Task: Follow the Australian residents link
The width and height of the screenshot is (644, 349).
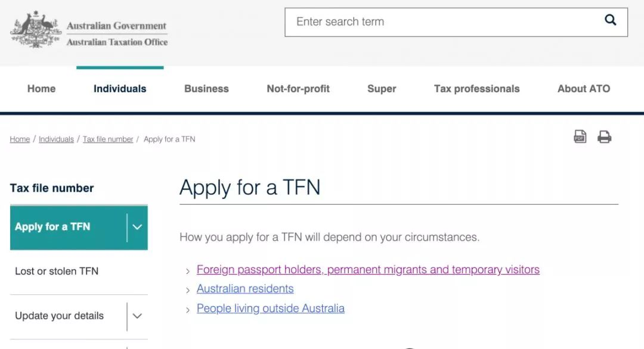Action: pos(245,289)
